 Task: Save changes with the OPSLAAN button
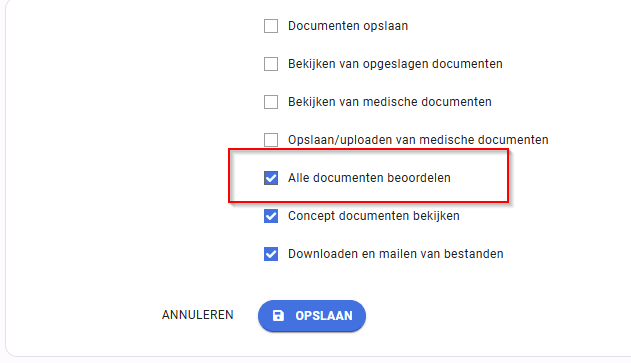(x=312, y=316)
